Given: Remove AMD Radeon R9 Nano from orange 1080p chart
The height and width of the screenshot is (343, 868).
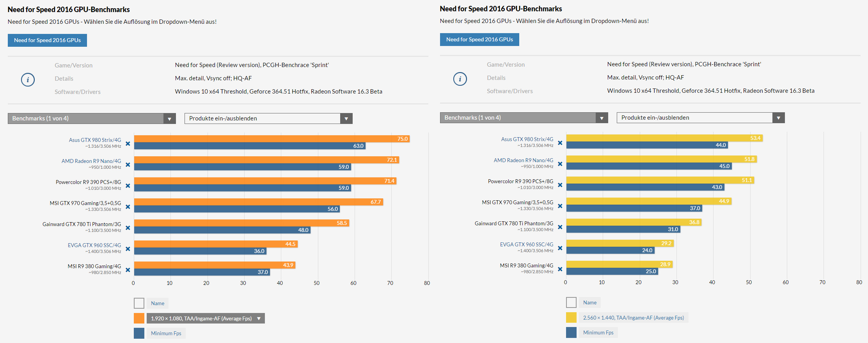Looking at the screenshot, I should (x=128, y=164).
